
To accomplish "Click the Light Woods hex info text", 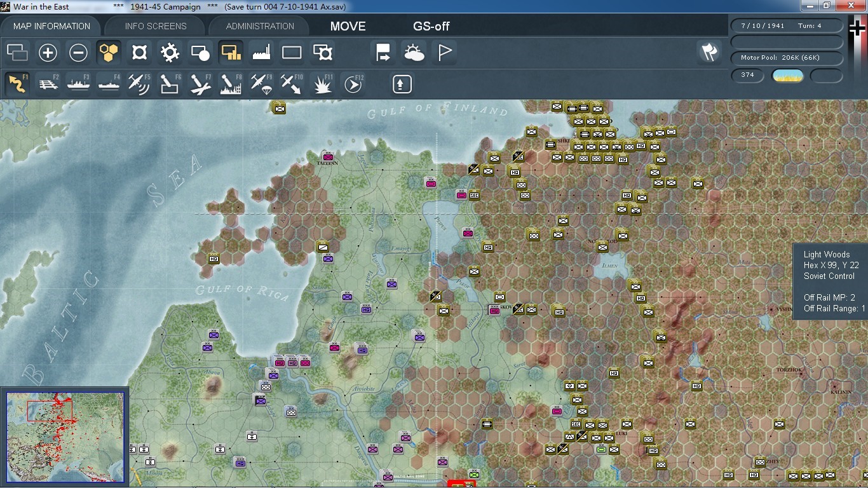I will 827,254.
